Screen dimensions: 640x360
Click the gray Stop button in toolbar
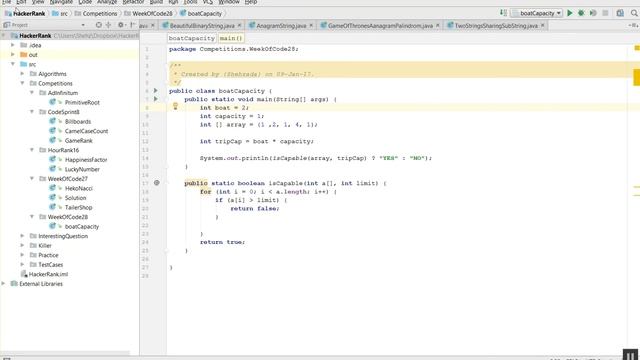(605, 13)
